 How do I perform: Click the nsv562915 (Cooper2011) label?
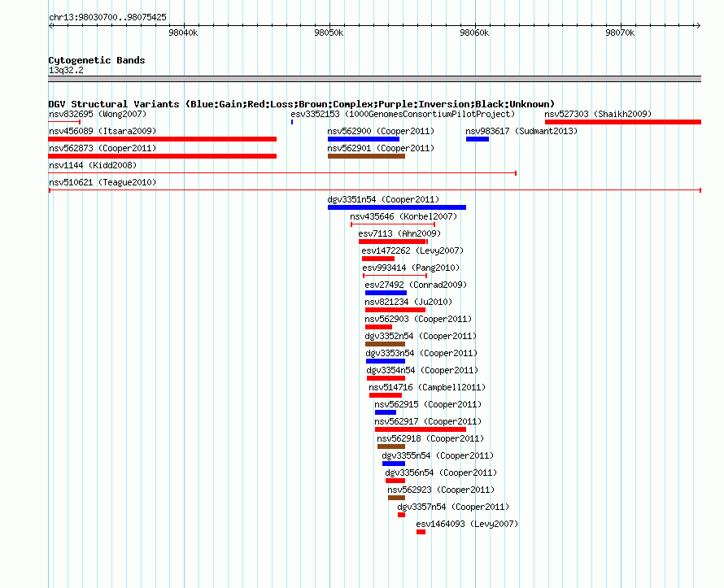[428, 404]
